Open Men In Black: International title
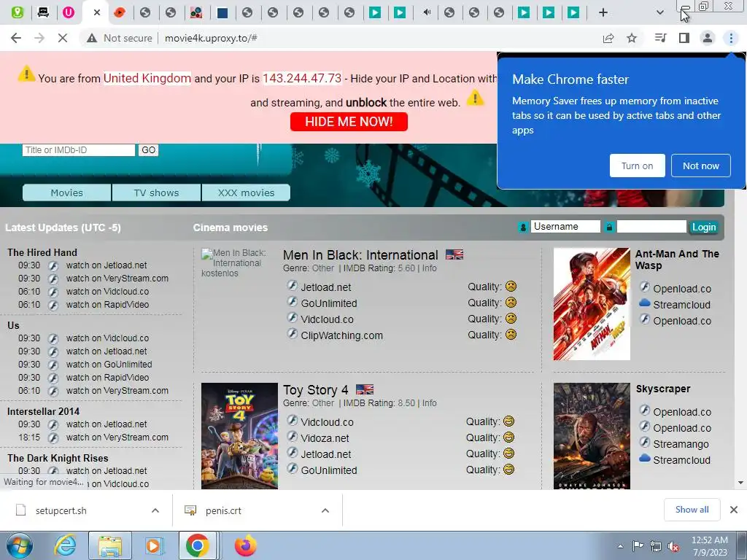747x560 pixels. (x=360, y=255)
